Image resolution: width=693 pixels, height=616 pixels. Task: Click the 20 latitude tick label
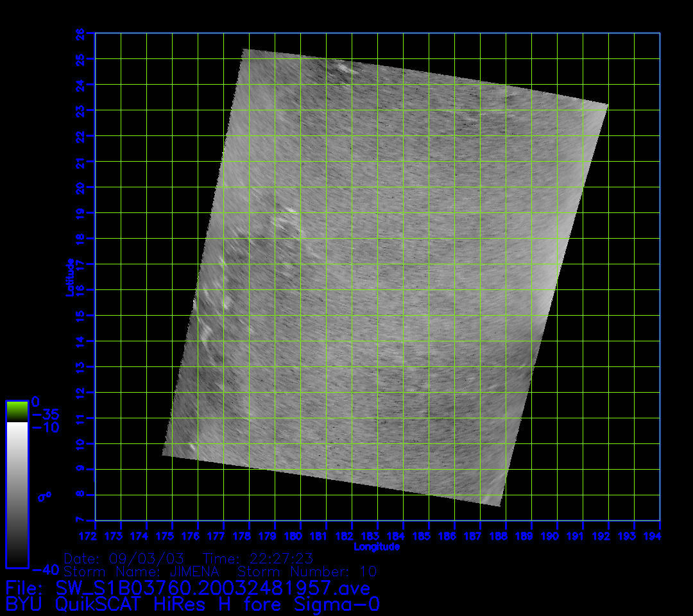(x=80, y=187)
